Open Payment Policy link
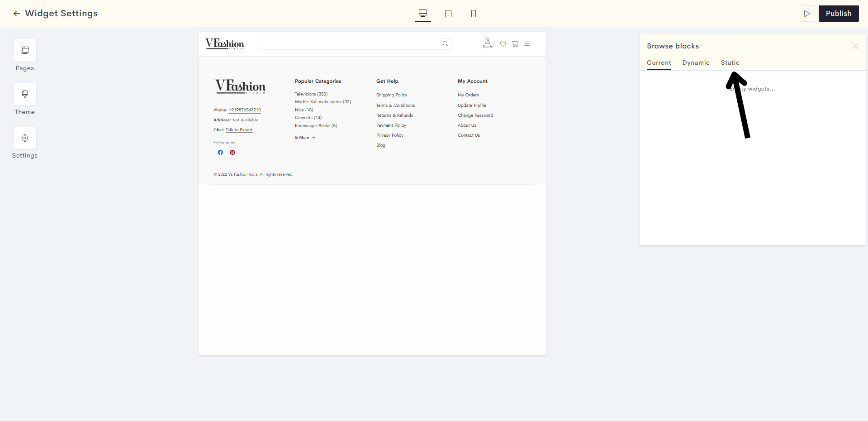This screenshot has height=421, width=868. pyautogui.click(x=391, y=125)
